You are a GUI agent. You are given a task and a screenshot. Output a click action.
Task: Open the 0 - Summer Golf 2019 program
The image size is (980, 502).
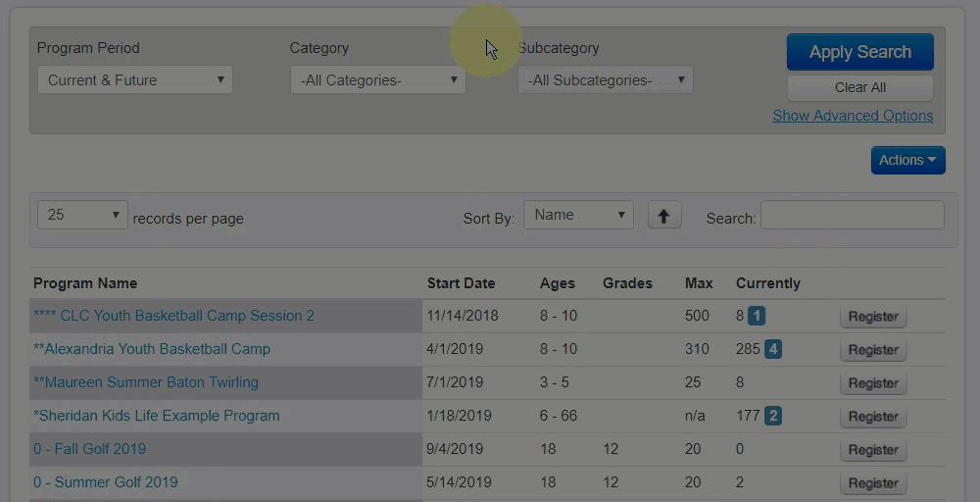click(x=106, y=482)
